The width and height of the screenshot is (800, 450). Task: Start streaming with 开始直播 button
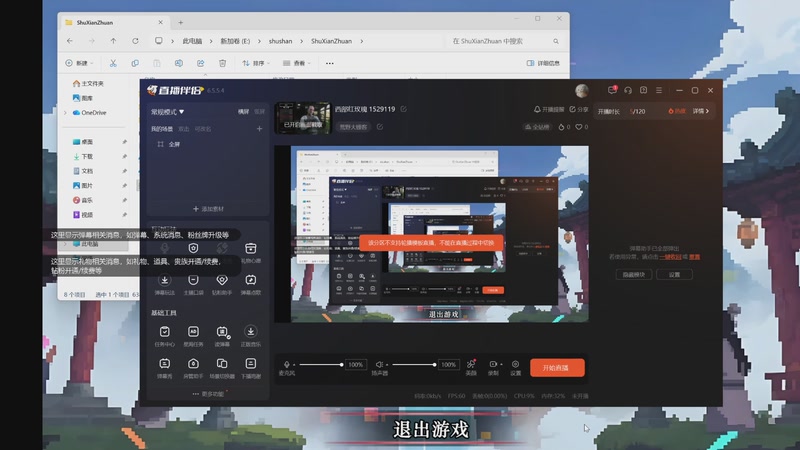point(557,368)
